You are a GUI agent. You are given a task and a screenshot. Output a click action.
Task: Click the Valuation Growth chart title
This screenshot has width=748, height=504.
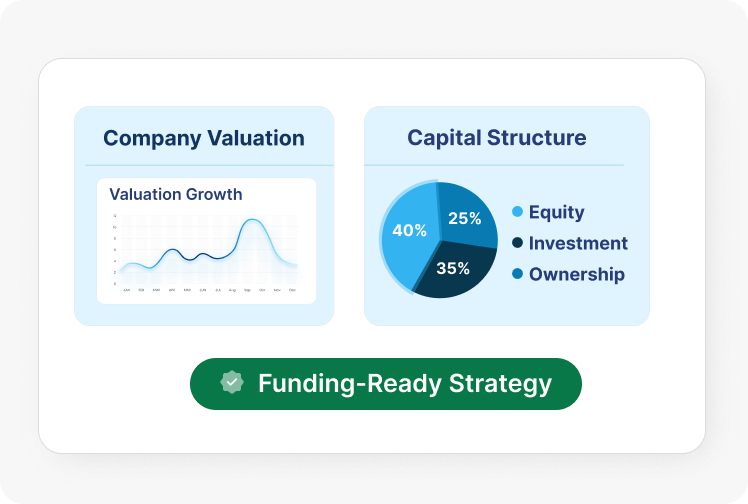pos(175,194)
